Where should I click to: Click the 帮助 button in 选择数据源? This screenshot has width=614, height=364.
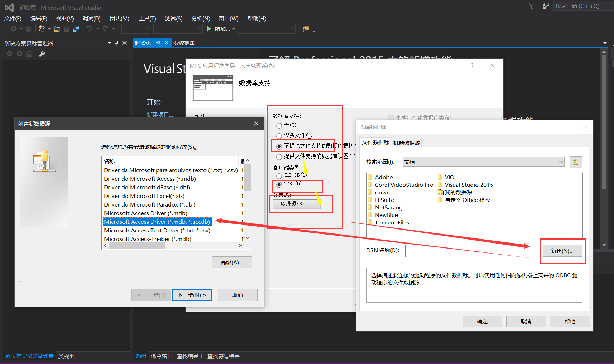(570, 321)
